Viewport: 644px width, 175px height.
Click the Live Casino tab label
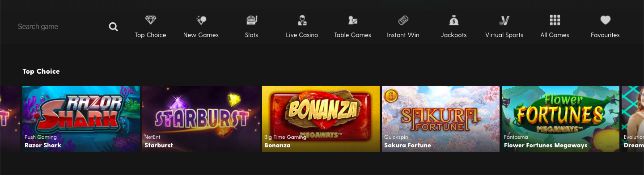click(x=302, y=35)
